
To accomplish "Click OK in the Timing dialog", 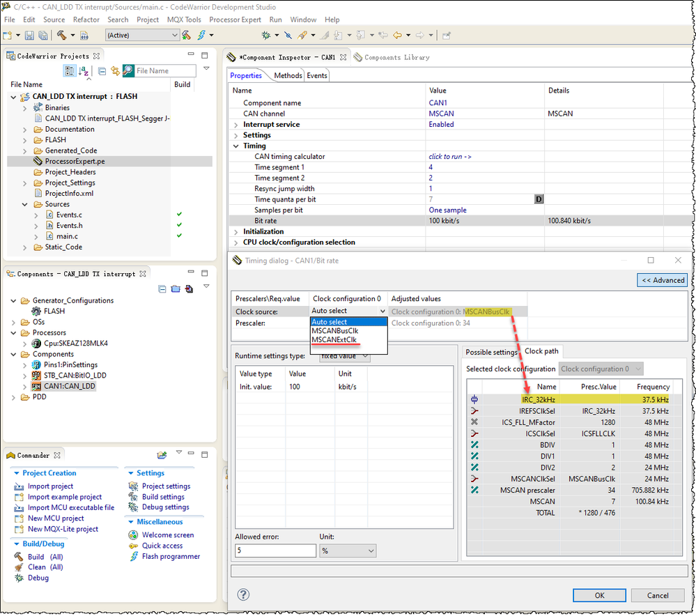I will click(x=599, y=595).
